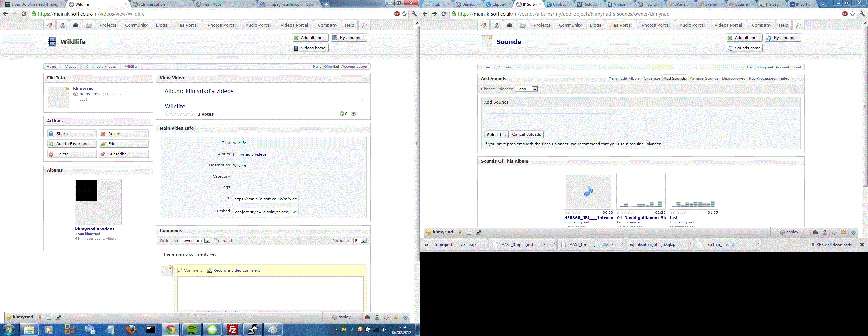Click the red Report icon in Actions
This screenshot has height=336, width=868.
103,134
